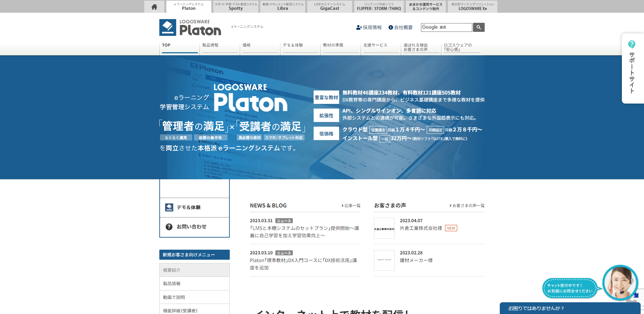644x314 pixels.
Task: Click the magnifier search button
Action: point(479,27)
